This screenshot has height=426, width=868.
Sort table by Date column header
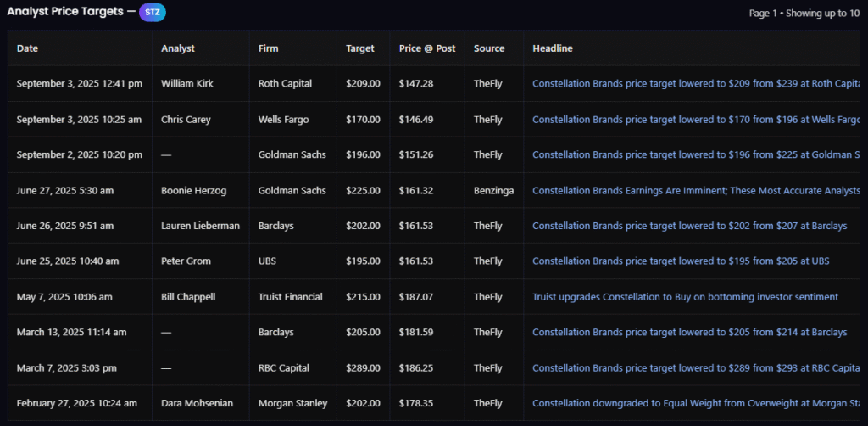pyautogui.click(x=28, y=48)
